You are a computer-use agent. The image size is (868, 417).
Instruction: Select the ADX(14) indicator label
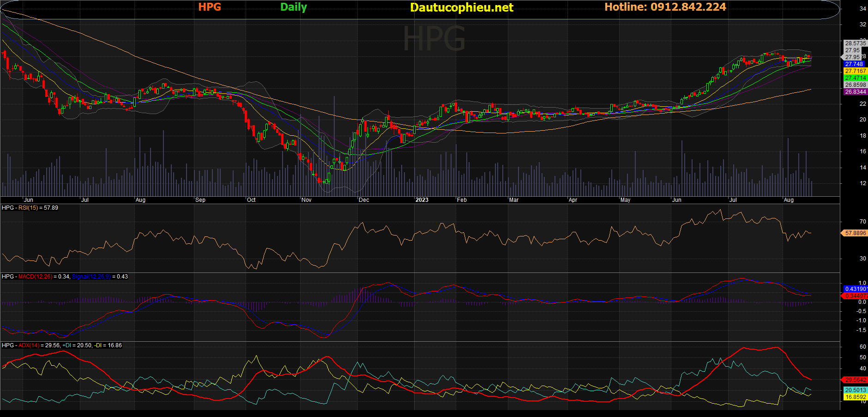pos(29,345)
